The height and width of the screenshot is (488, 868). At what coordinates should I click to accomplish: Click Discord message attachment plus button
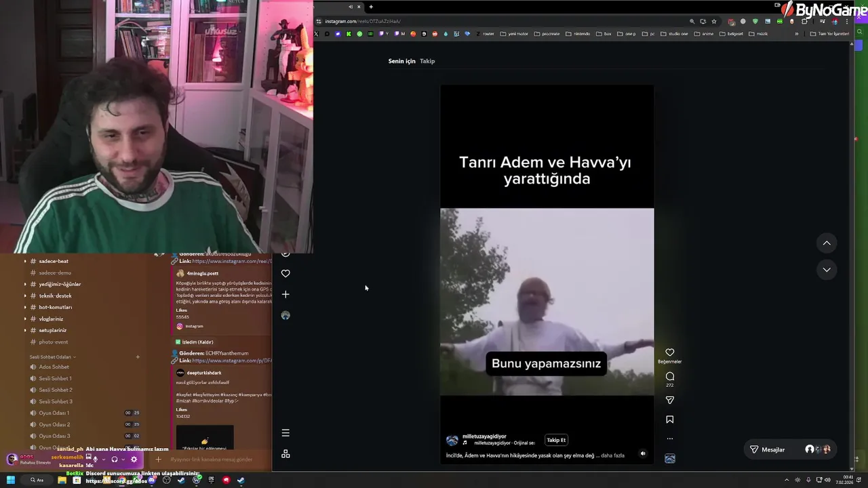[158, 460]
